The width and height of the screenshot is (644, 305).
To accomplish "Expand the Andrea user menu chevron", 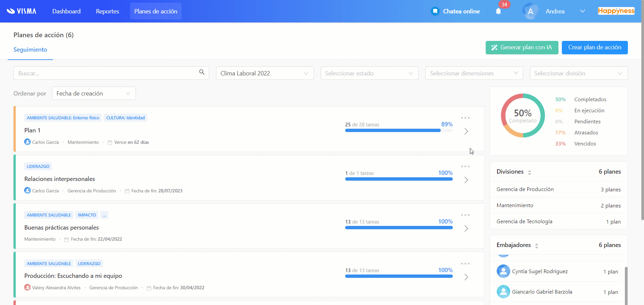I will [x=583, y=11].
